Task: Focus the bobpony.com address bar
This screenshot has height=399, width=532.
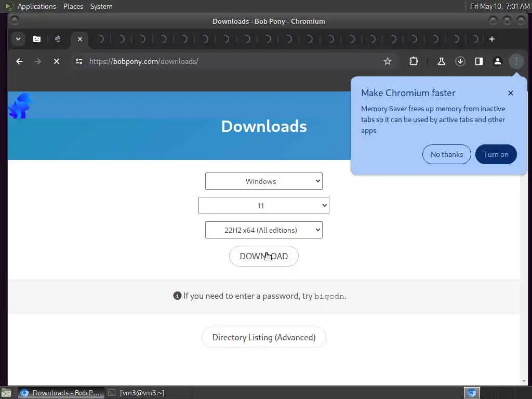Action: click(x=234, y=61)
